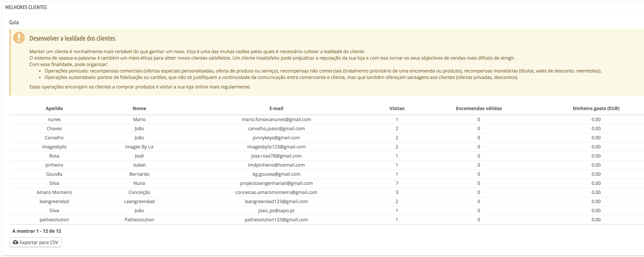
Task: Click the projectosengenhariati@gmail.com email cell
Action: click(276, 183)
